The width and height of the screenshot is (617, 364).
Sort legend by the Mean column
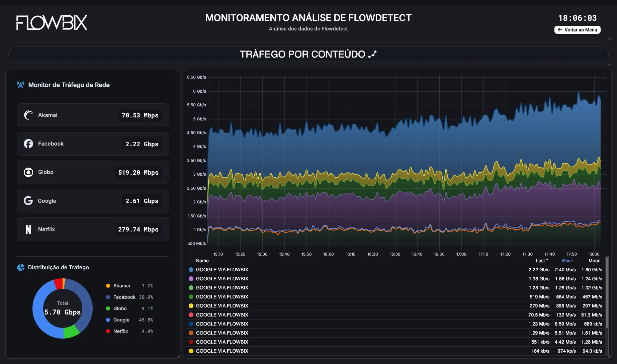click(x=594, y=261)
